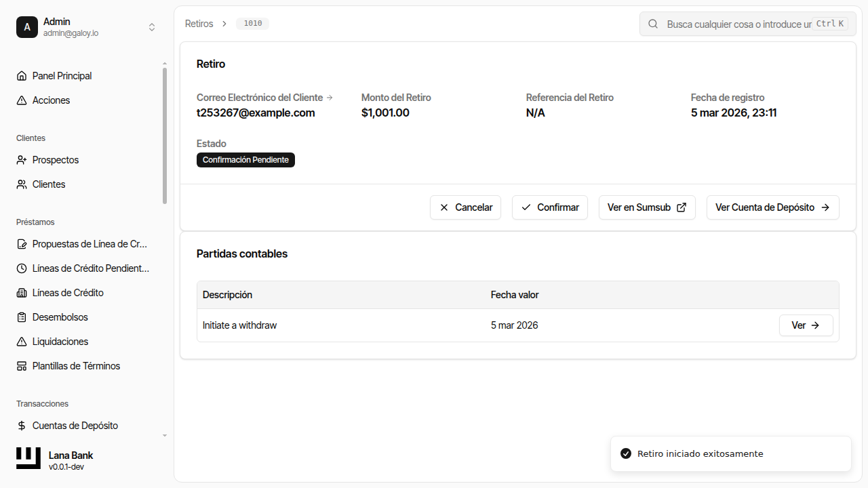868x488 pixels.
Task: Open Liquidaciones in the sidebar
Action: [x=60, y=342]
